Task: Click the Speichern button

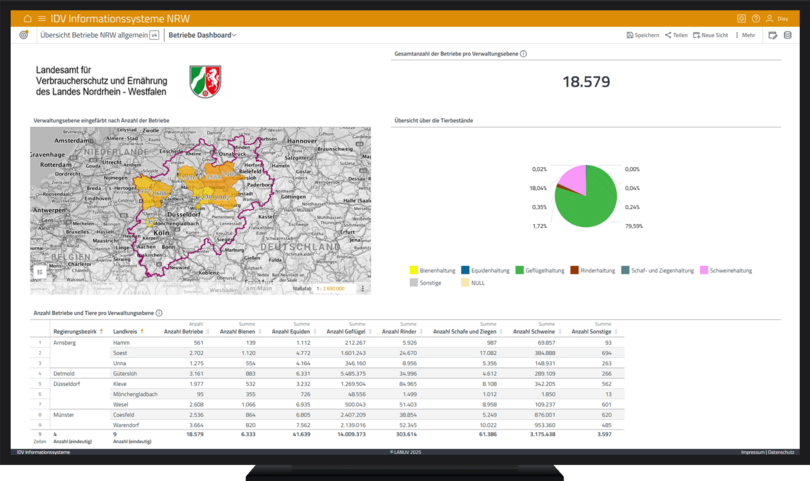Action: pos(643,35)
